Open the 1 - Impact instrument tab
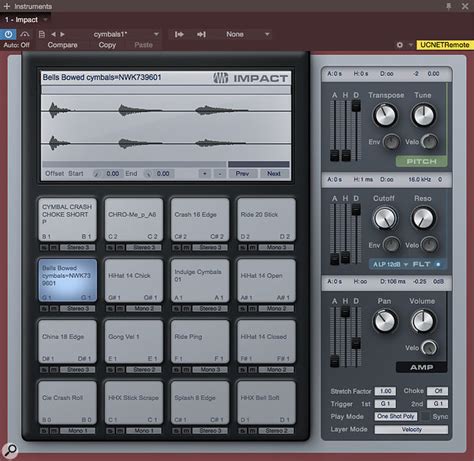Viewport: 474px width, 461px height. pyautogui.click(x=21, y=20)
